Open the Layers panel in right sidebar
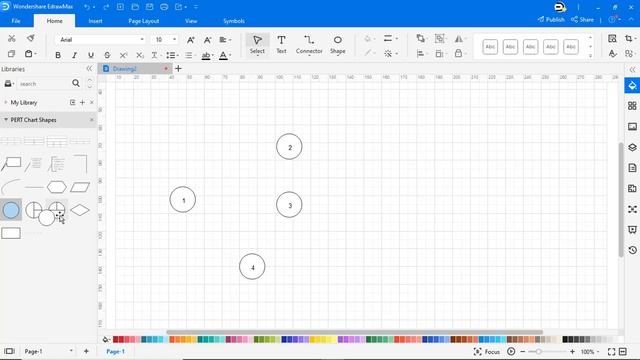 [x=632, y=147]
